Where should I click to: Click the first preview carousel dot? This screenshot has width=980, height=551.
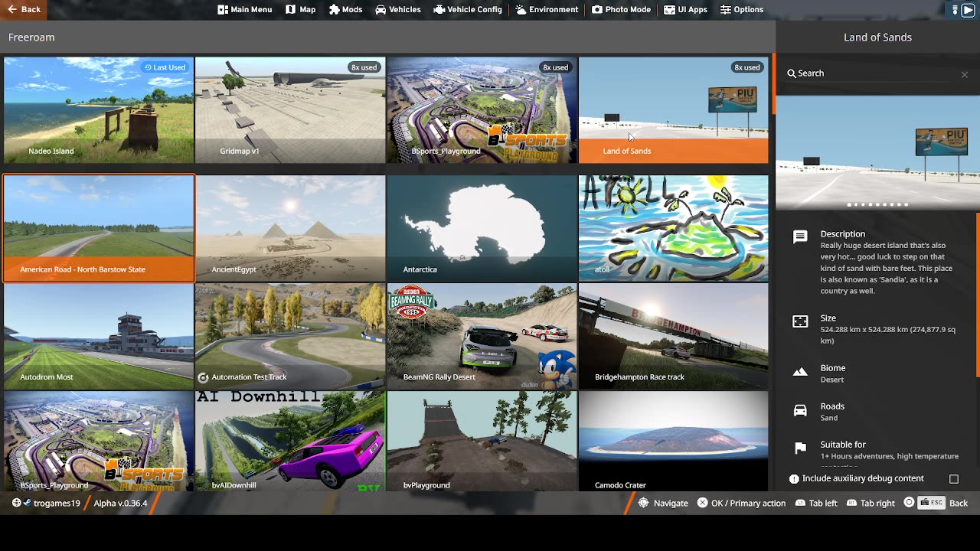pos(849,204)
